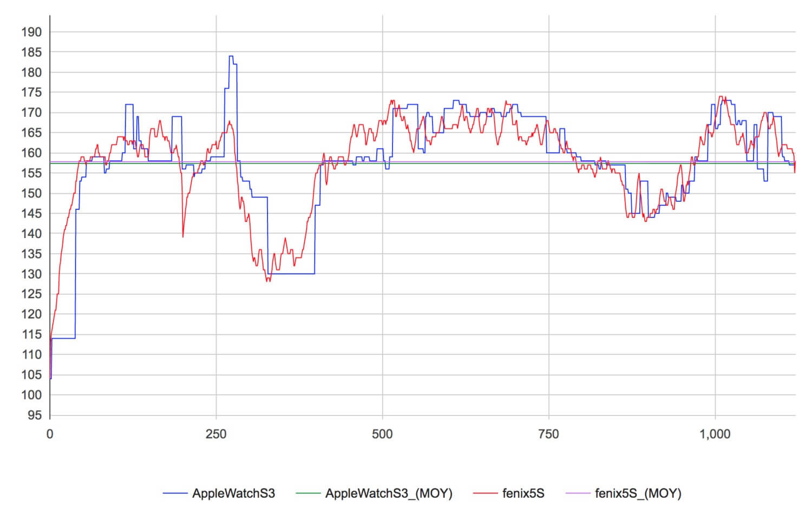Click the 175 y-axis label
The width and height of the screenshot is (812, 521).
point(31,93)
